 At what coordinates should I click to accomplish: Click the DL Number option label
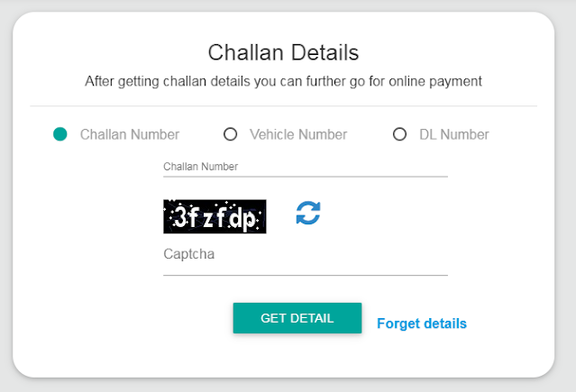454,134
